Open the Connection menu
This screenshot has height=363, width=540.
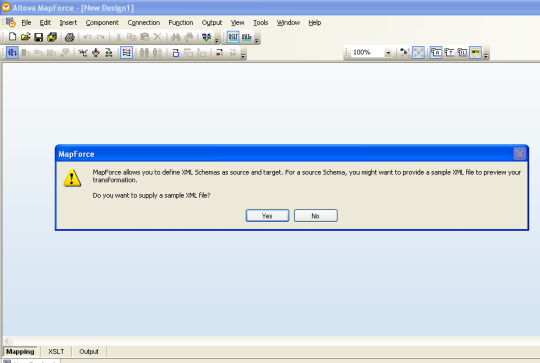pos(144,23)
